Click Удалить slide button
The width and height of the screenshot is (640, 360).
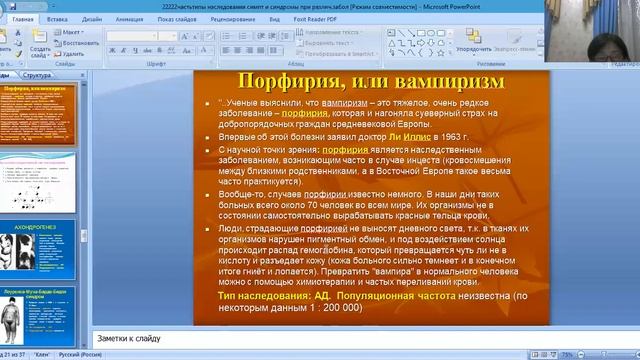69,54
